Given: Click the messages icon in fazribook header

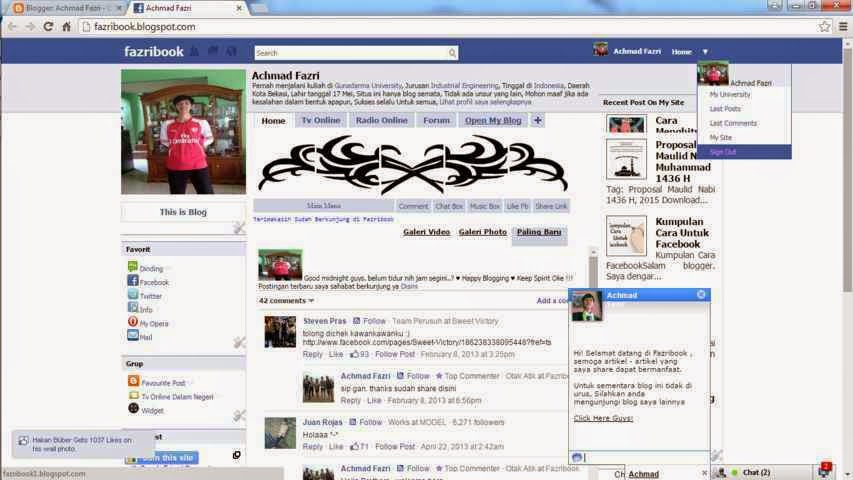Looking at the screenshot, I should point(213,51).
